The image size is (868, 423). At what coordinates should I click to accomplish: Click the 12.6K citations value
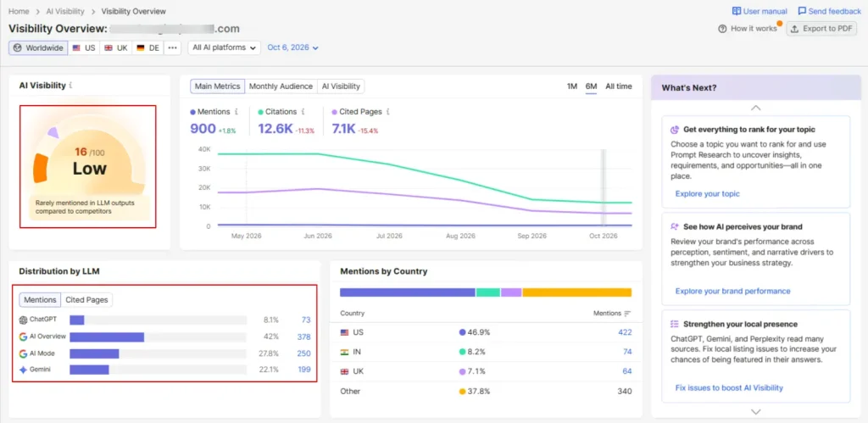tap(275, 129)
